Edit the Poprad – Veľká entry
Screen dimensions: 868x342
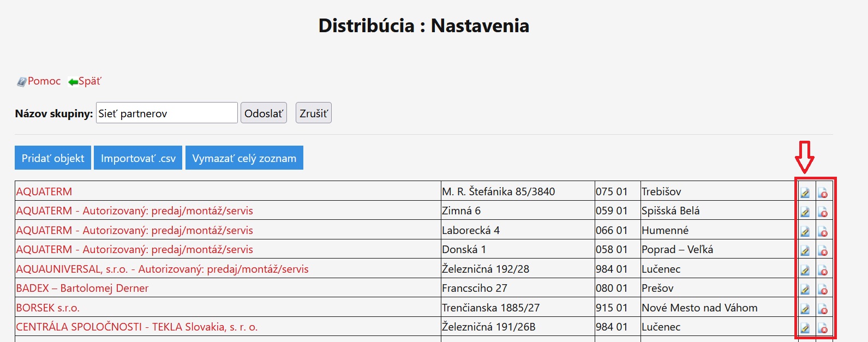click(x=805, y=250)
